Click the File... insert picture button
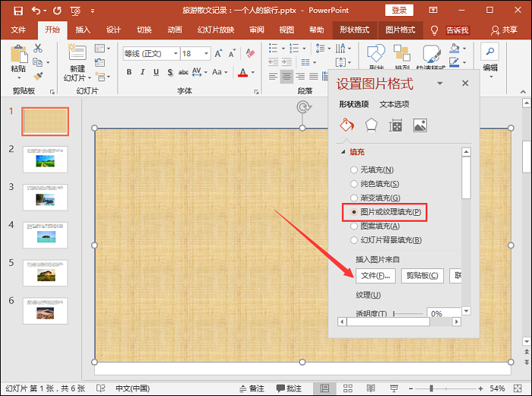This screenshot has height=396, width=532. point(375,276)
